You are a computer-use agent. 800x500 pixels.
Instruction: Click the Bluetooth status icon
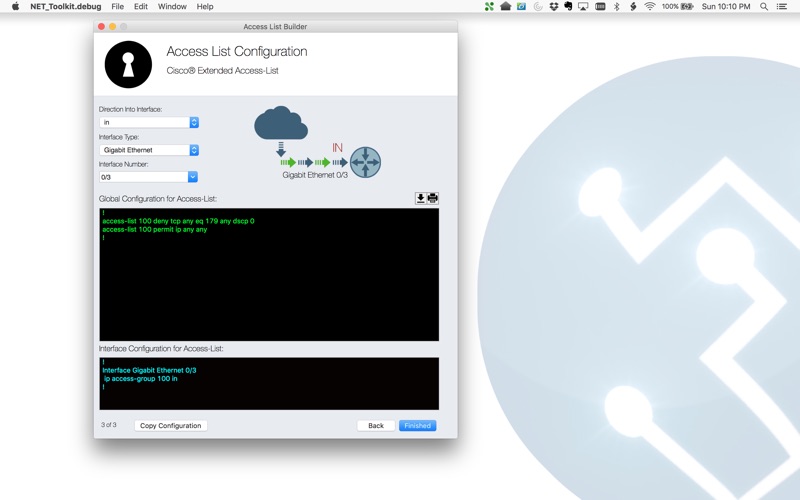point(616,7)
